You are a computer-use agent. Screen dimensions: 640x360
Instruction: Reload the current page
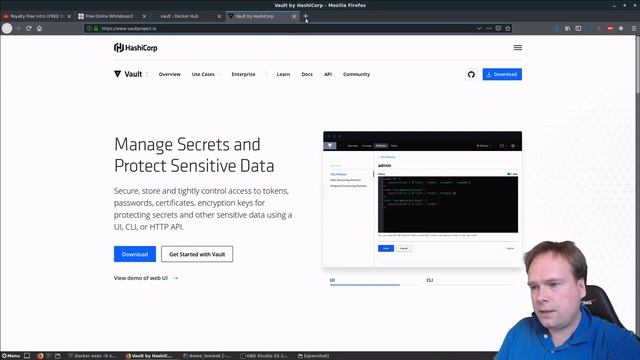(x=29, y=29)
